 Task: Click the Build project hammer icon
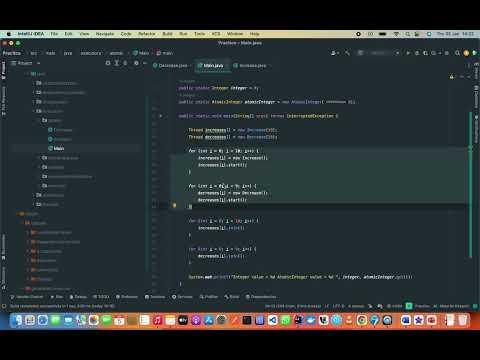click(x=347, y=53)
